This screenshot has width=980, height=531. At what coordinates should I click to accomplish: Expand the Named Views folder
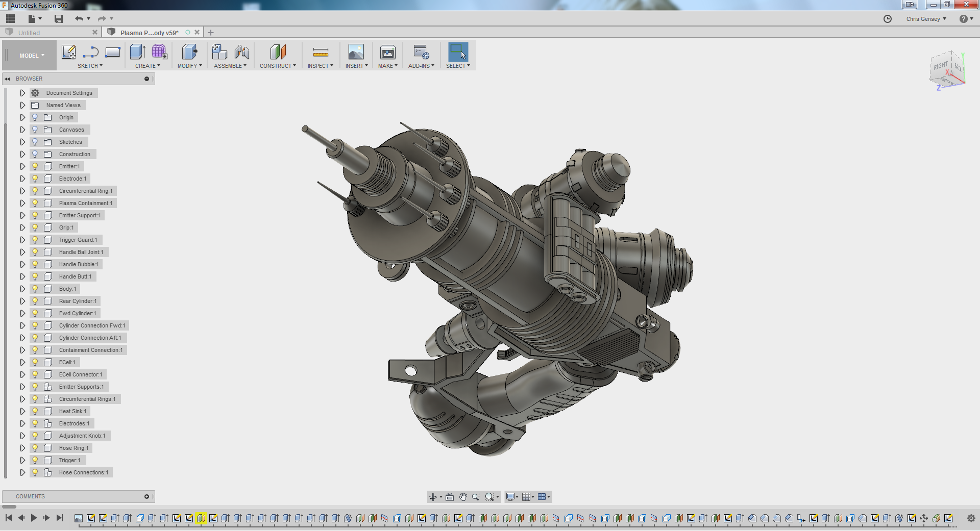(22, 105)
